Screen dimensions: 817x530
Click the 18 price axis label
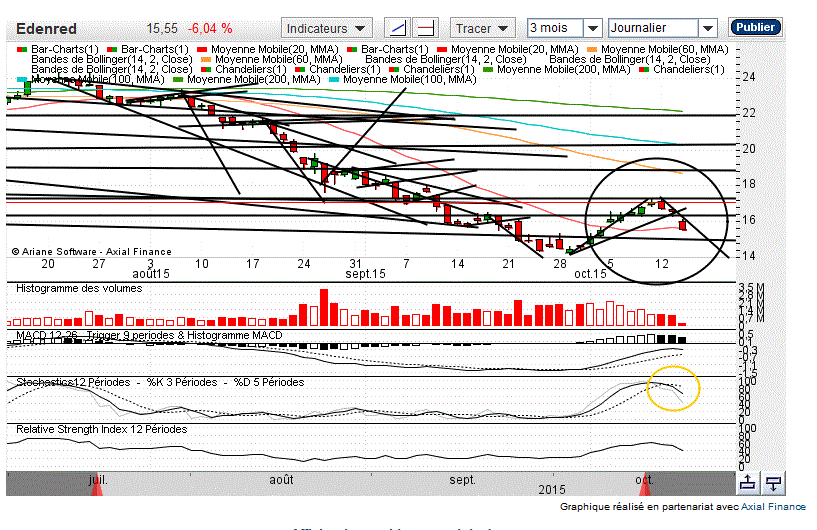click(749, 184)
